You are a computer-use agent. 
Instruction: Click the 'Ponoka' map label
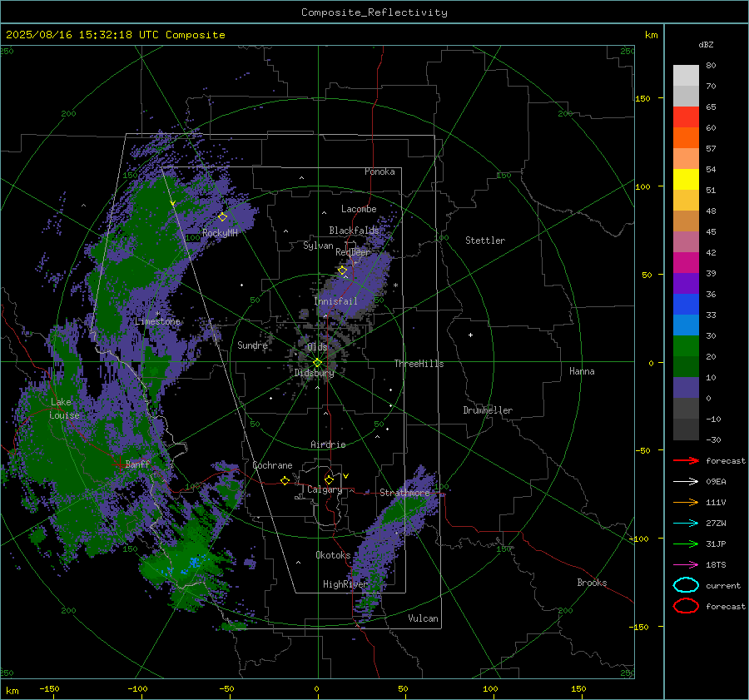point(379,171)
